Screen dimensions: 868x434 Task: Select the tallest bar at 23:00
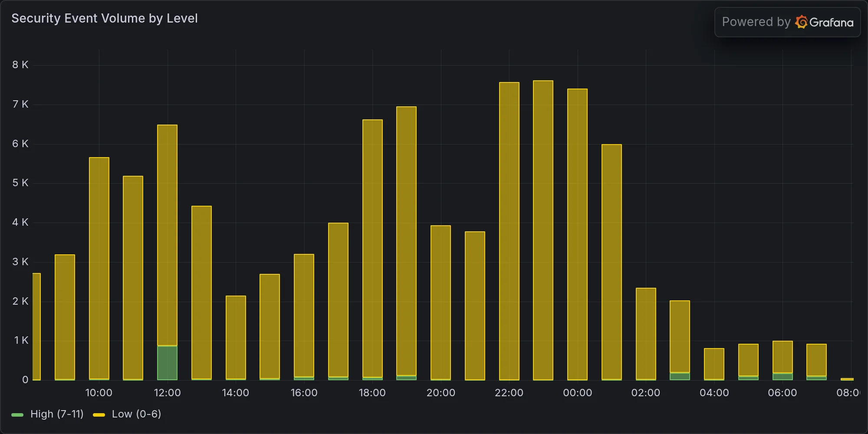(x=543, y=230)
